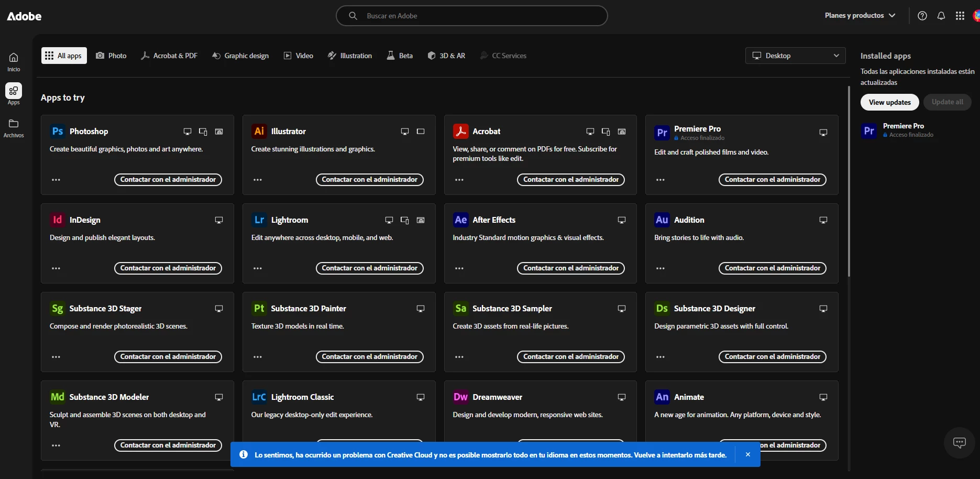This screenshot has height=479, width=980.
Task: Click the Installed apps heading
Action: (x=885, y=56)
